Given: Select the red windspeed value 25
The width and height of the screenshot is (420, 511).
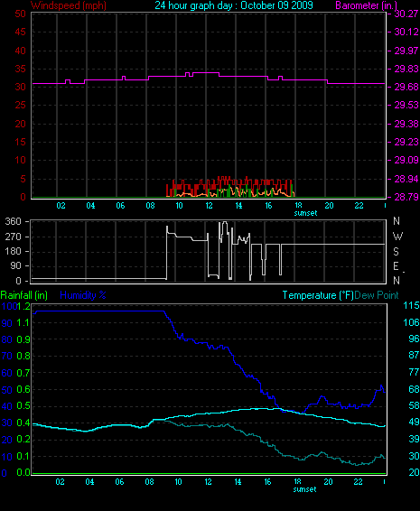Looking at the screenshot, I should click(20, 106).
